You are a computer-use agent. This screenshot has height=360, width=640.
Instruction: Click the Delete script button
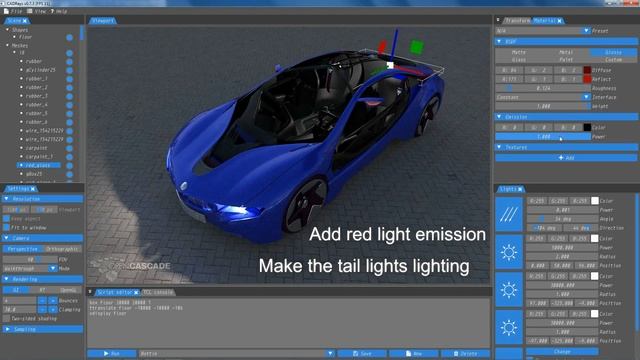point(465,353)
